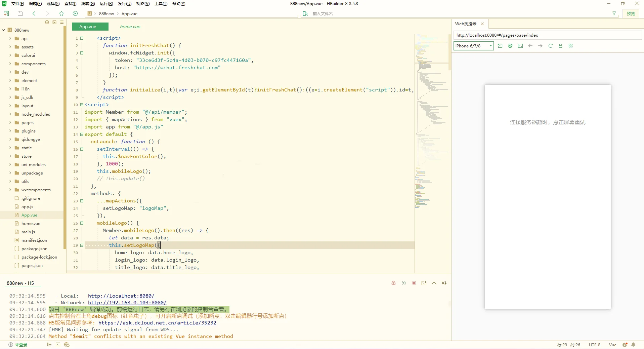Collapse the 888new project root
Image resolution: width=644 pixels, height=349 pixels.
[x=4, y=30]
